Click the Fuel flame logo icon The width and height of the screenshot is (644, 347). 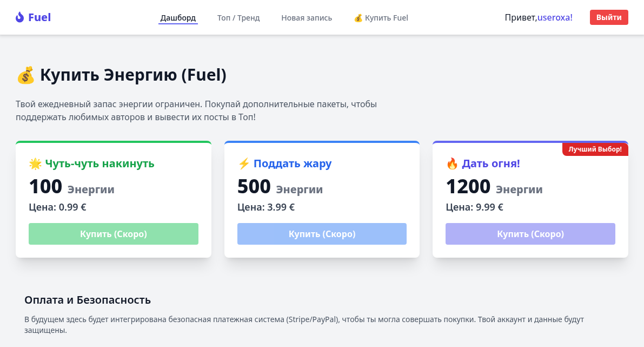click(20, 17)
